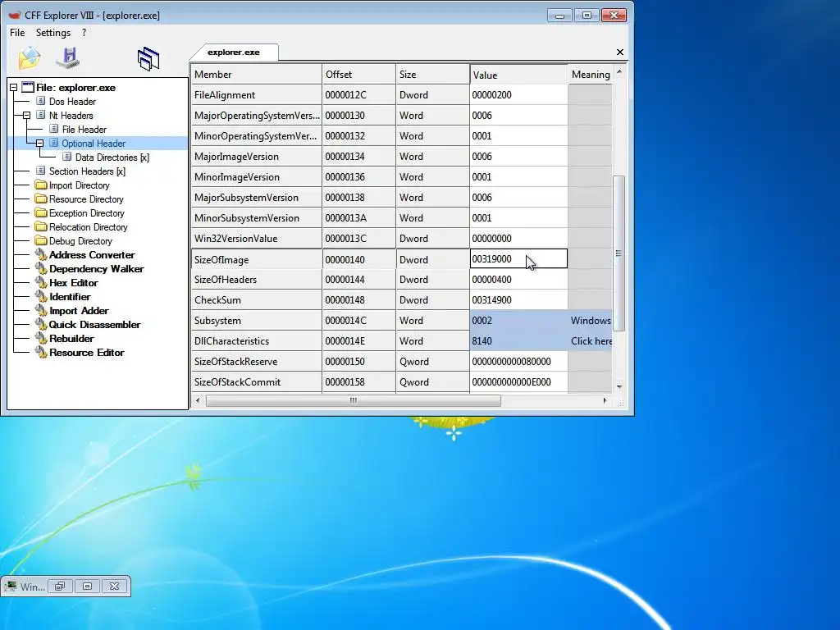
Task: Launch the Address Converter tool
Action: pos(92,254)
